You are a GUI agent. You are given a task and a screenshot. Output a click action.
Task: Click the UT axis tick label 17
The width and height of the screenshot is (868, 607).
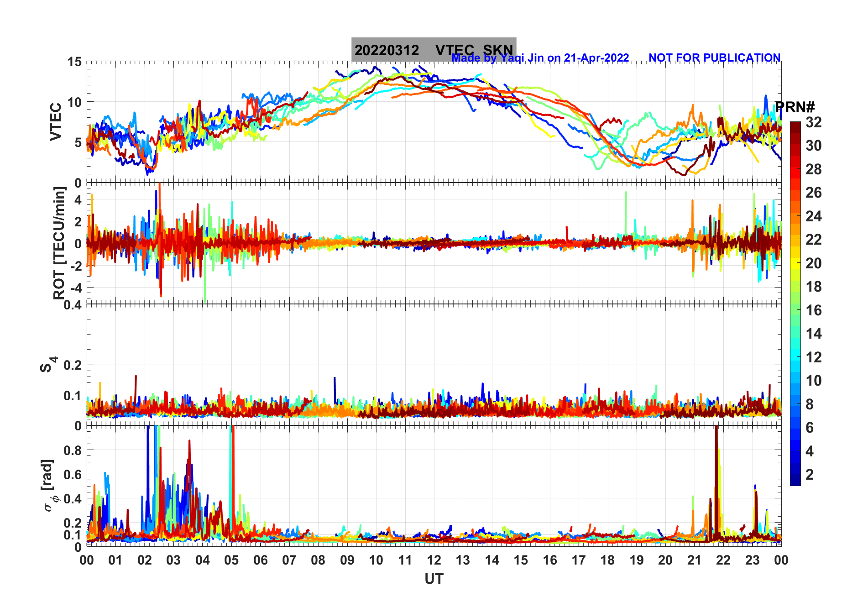pos(579,560)
